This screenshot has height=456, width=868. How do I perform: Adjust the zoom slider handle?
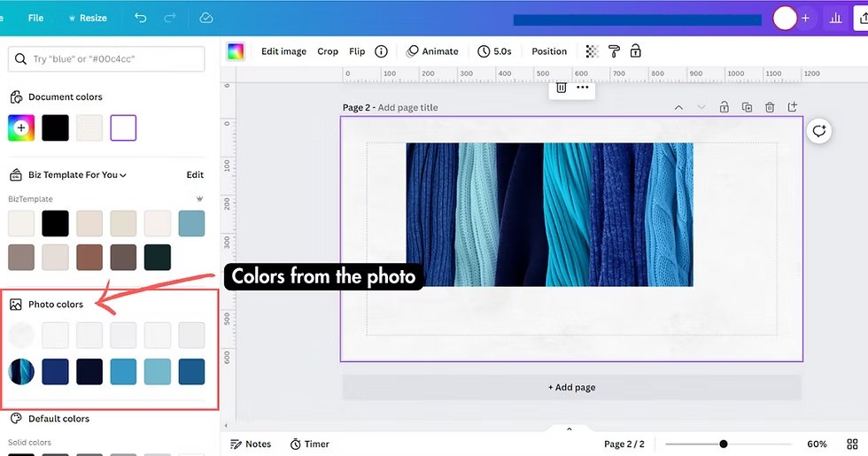(x=723, y=444)
